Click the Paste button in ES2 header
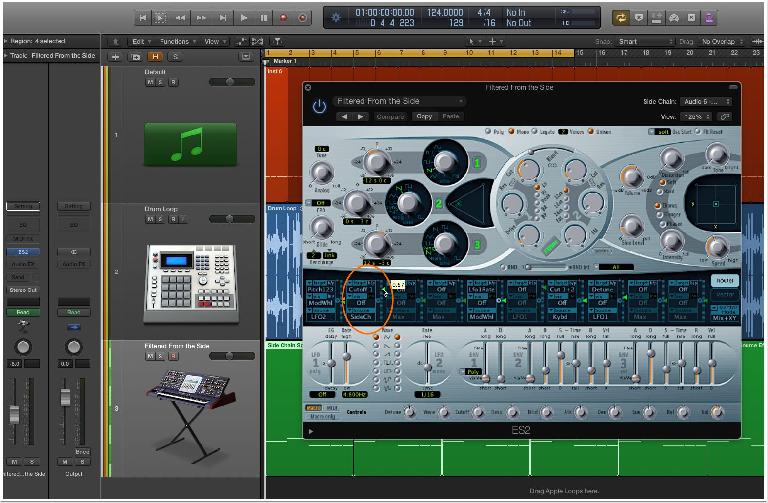768x503 pixels. point(451,117)
